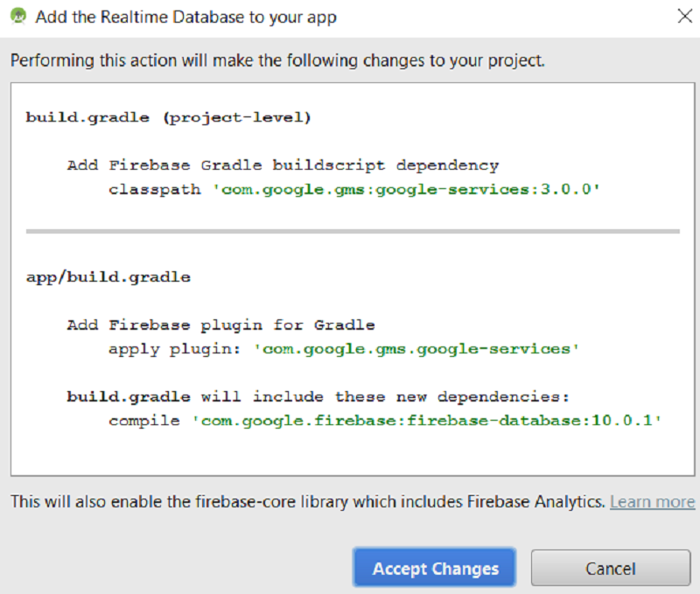Click the 'apply plugin:' keyword text
This screenshot has height=594, width=700.
pos(174,349)
